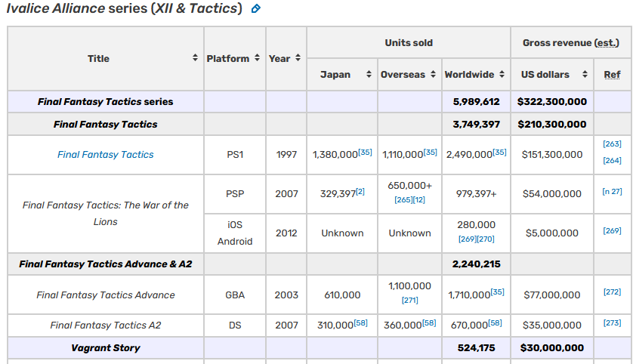Select the 'Final Fantasy Tactics Advance' title cell
The height and width of the screenshot is (364, 633).
[x=105, y=295]
